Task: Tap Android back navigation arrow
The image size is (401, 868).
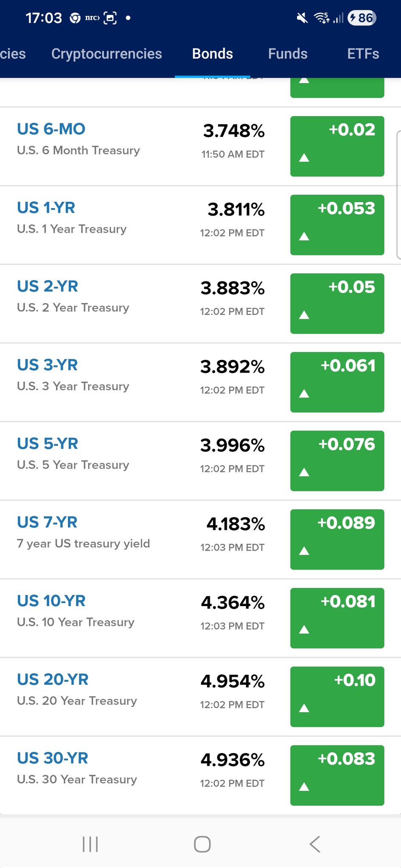Action: (x=314, y=844)
